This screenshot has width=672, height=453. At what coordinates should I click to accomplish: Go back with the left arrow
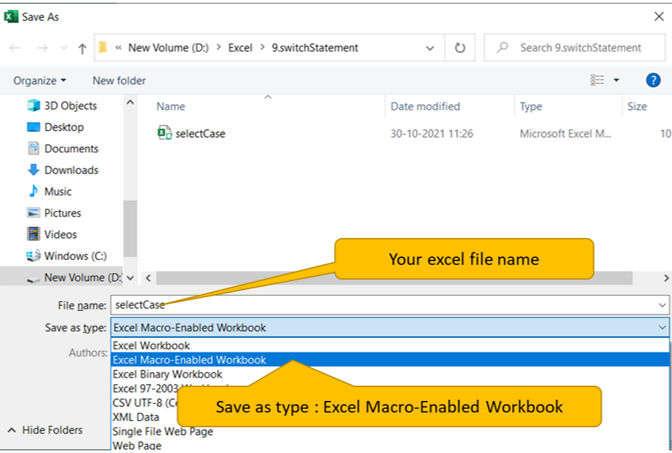pyautogui.click(x=15, y=48)
